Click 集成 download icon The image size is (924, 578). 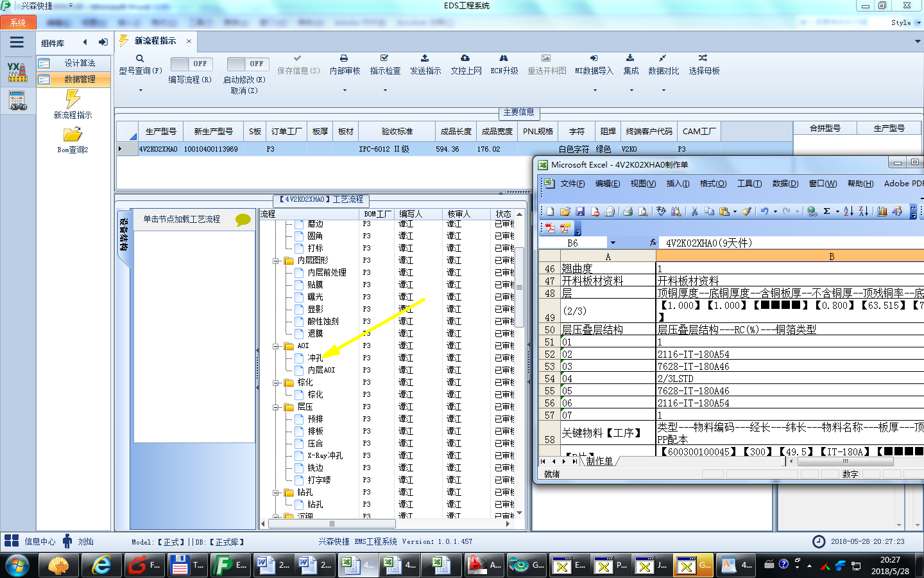coord(630,58)
